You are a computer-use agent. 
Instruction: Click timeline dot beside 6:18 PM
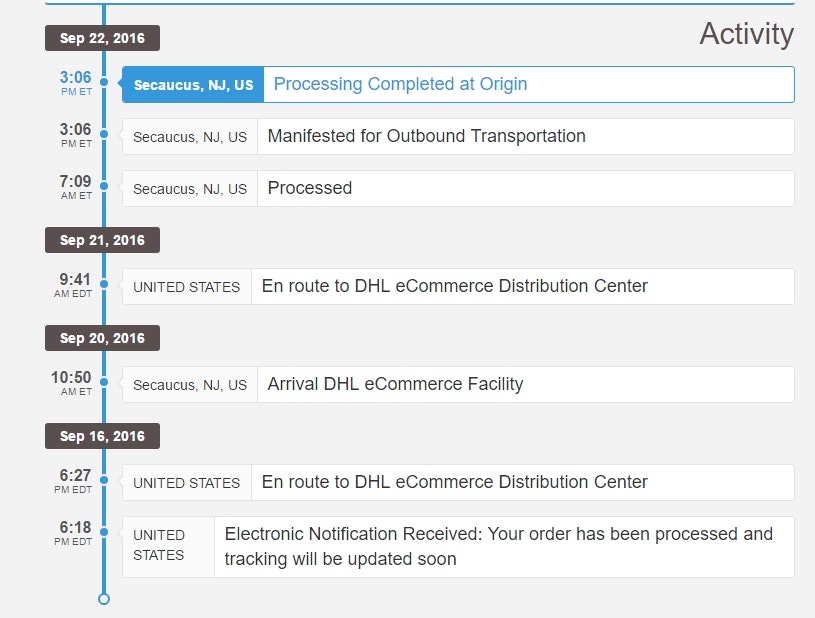click(104, 534)
